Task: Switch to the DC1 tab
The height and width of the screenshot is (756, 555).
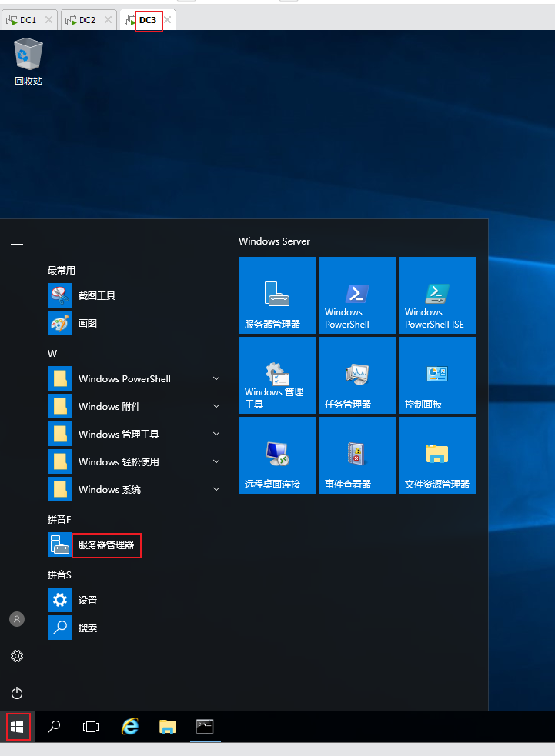Action: click(x=28, y=20)
